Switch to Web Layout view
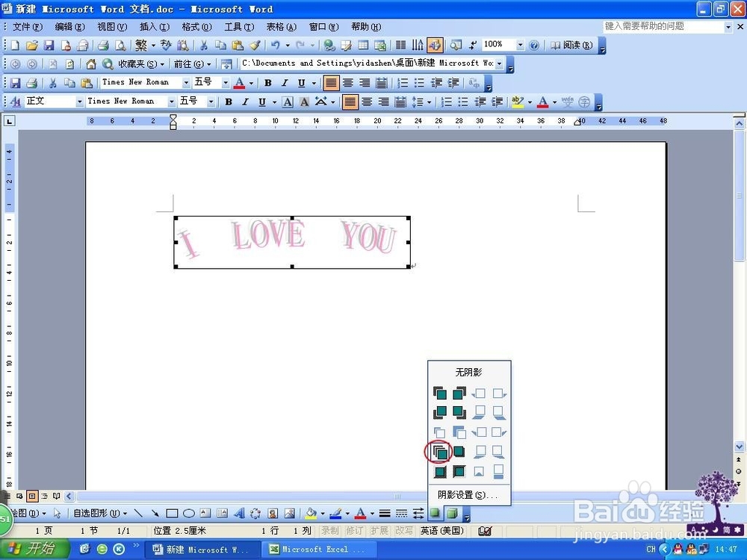747x560 pixels. tap(19, 497)
